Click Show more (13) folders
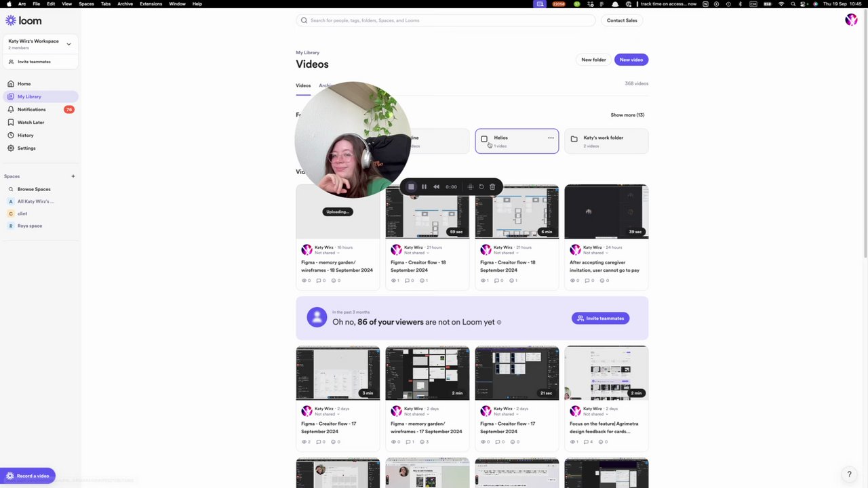 point(627,115)
